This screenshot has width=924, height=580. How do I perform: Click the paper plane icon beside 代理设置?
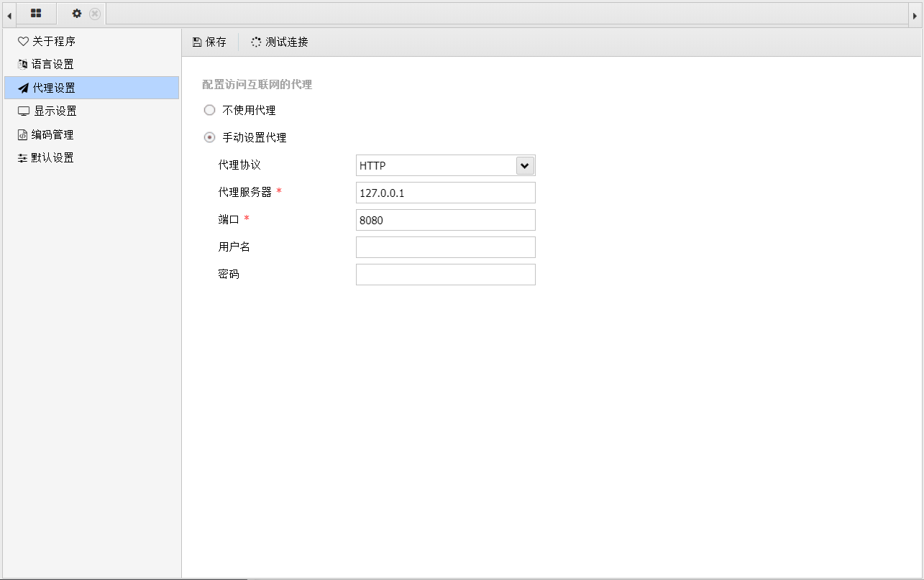pyautogui.click(x=23, y=88)
